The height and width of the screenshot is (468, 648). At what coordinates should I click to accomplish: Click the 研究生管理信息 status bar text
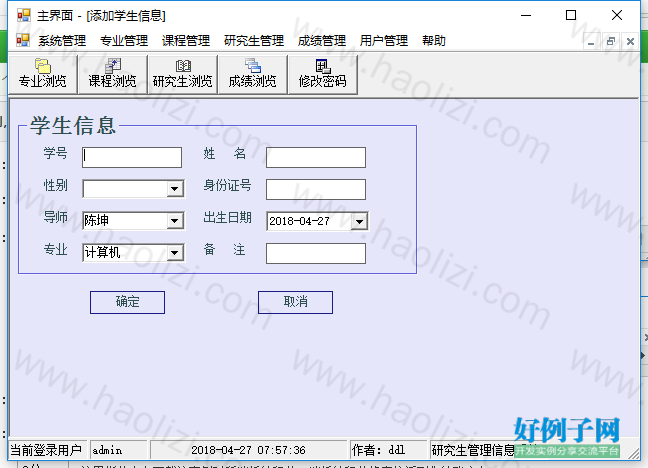pyautogui.click(x=473, y=450)
